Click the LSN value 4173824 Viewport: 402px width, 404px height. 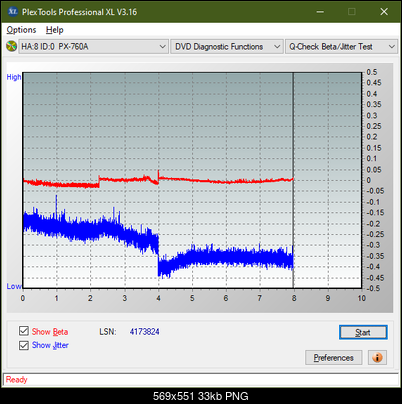pyautogui.click(x=145, y=332)
